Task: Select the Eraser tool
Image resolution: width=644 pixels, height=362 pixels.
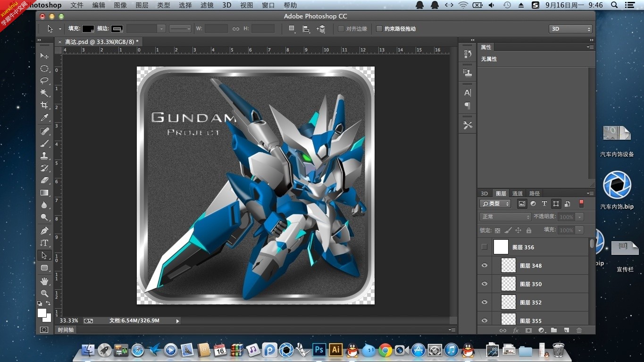Action: tap(44, 180)
